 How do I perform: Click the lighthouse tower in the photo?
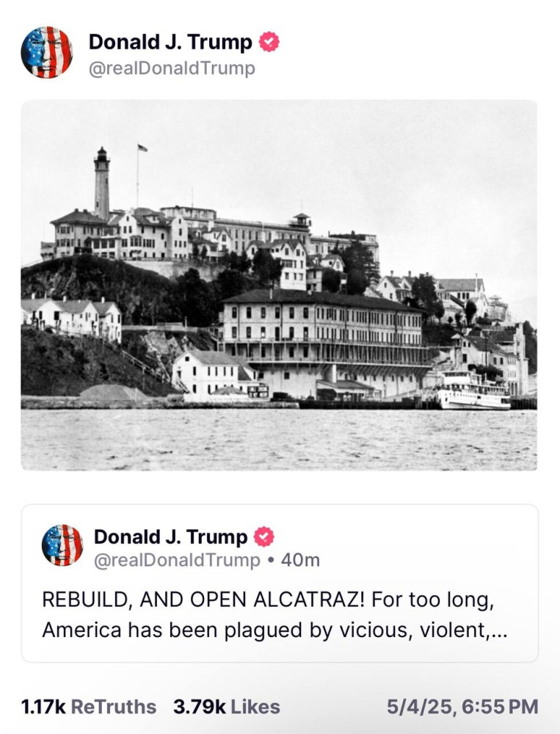101,183
